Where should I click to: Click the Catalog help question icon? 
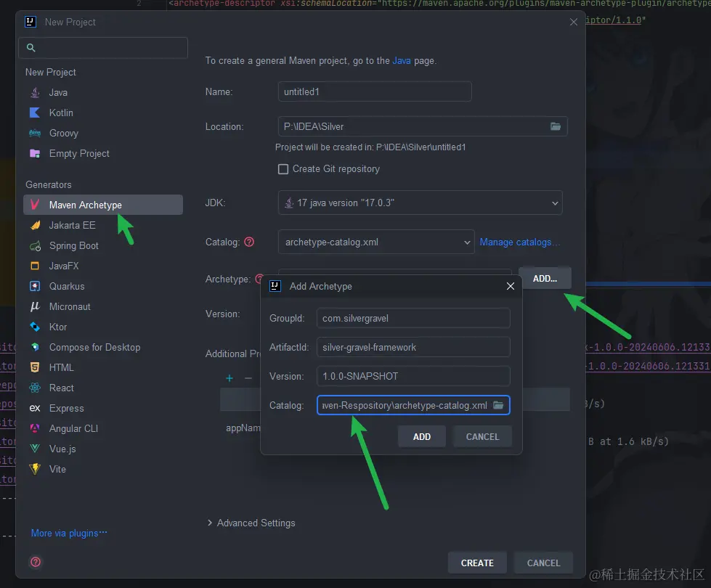[x=249, y=242]
